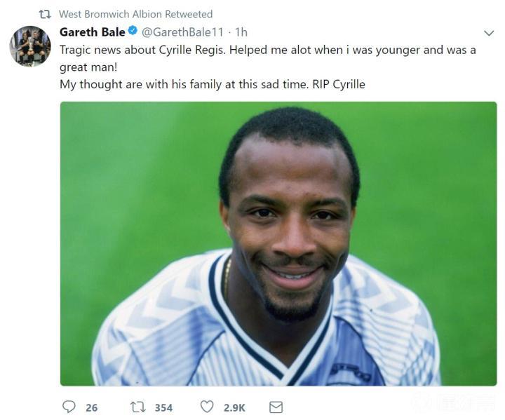
Task: Expand the tweet options chevron
Action: (489, 33)
